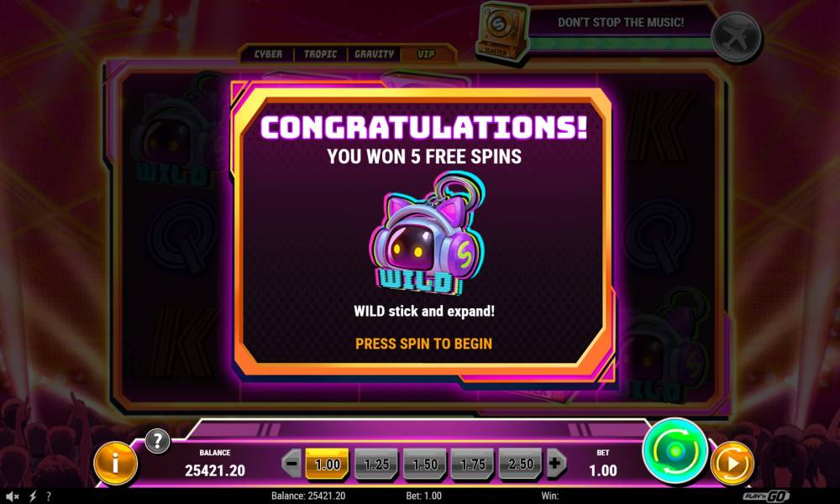The width and height of the screenshot is (840, 504).
Task: Decrease bet with the minus button
Action: tap(292, 464)
